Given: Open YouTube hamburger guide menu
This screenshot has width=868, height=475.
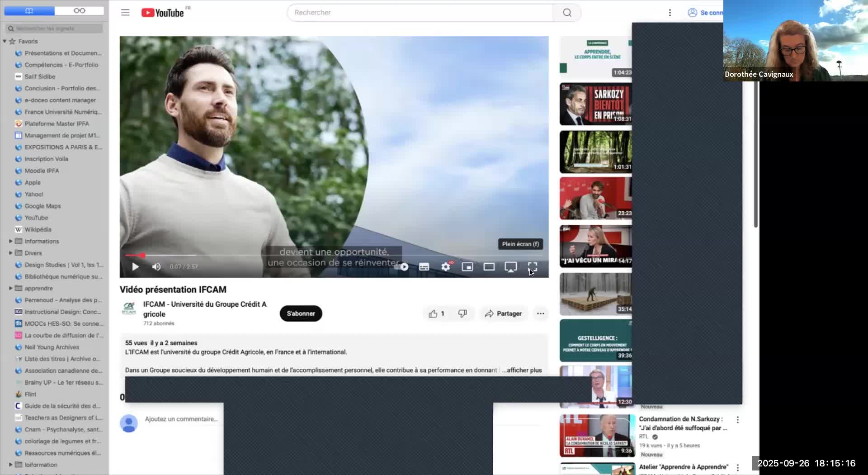Looking at the screenshot, I should click(125, 13).
